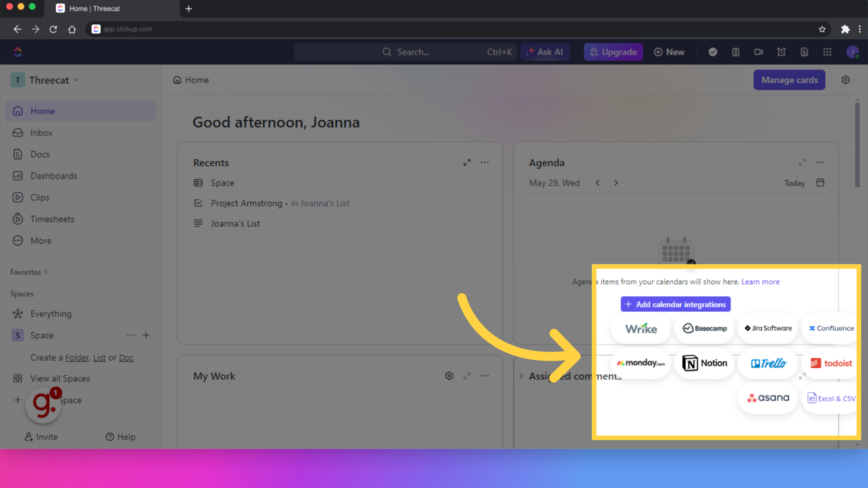868x488 pixels.
Task: Learn more about calendar integrations link
Action: point(760,281)
